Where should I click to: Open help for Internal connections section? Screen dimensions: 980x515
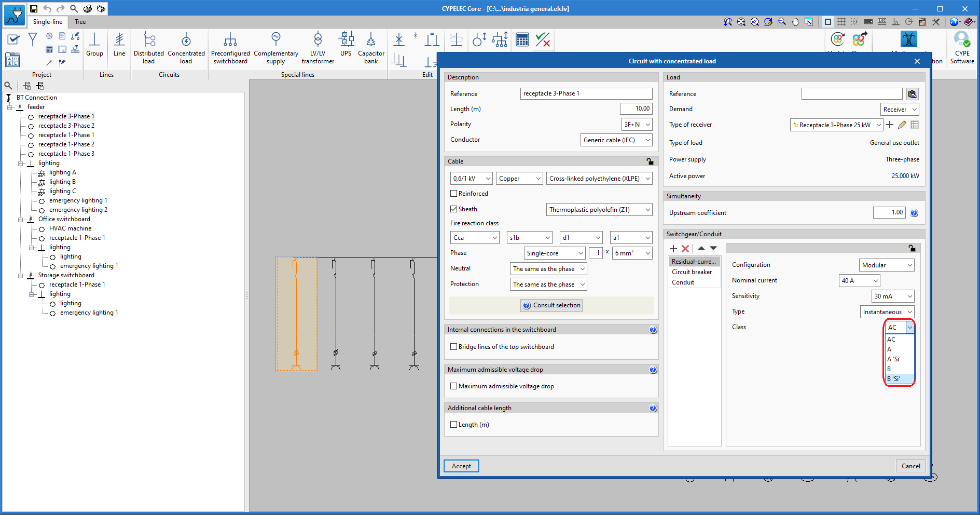click(x=653, y=330)
